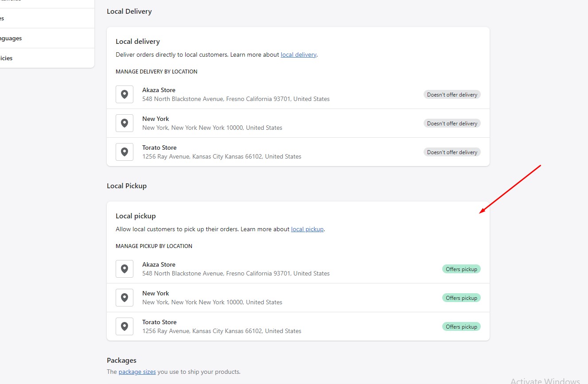Click New York pin icon under Local pickup

pyautogui.click(x=125, y=298)
